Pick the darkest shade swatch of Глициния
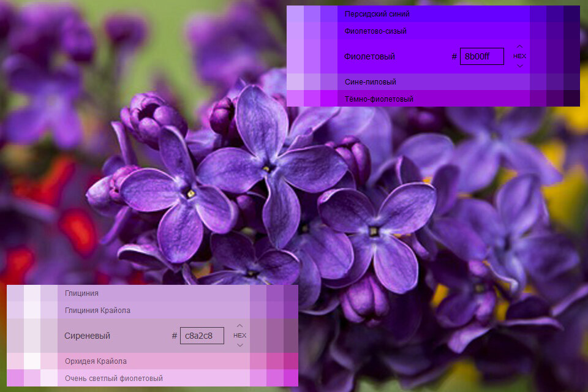The image size is (588, 392). (x=291, y=293)
